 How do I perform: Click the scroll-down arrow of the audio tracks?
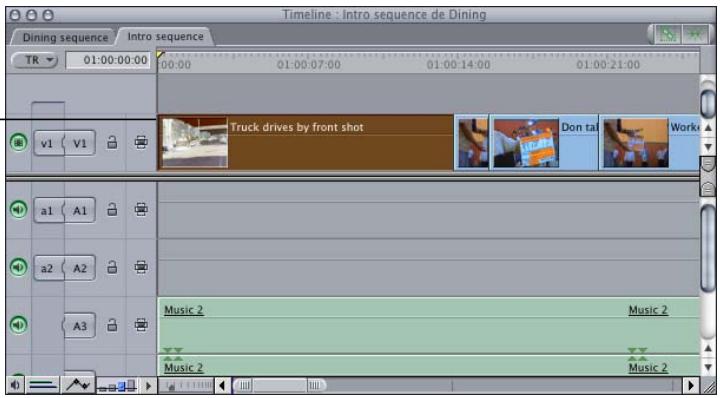pyautogui.click(x=708, y=367)
